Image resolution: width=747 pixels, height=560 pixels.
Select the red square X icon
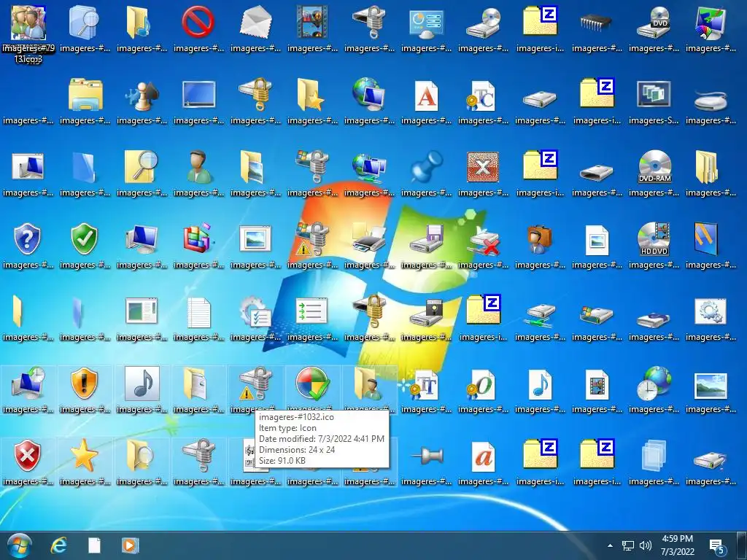[x=483, y=167]
